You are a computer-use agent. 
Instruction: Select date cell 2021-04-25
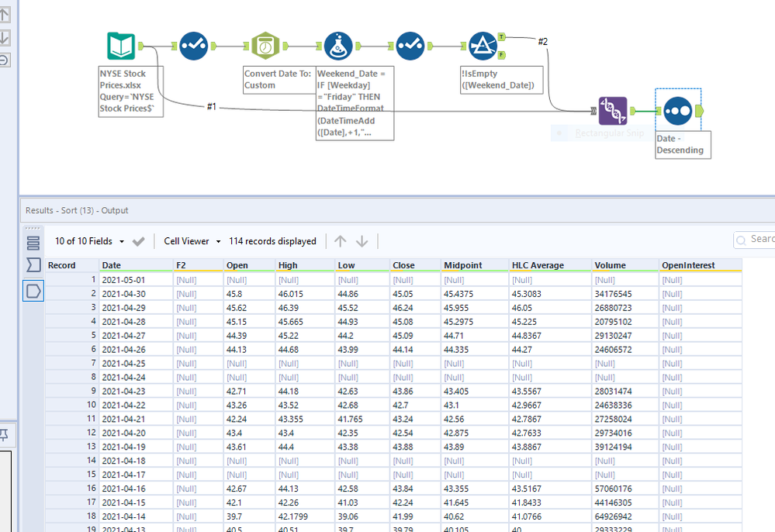[137, 363]
